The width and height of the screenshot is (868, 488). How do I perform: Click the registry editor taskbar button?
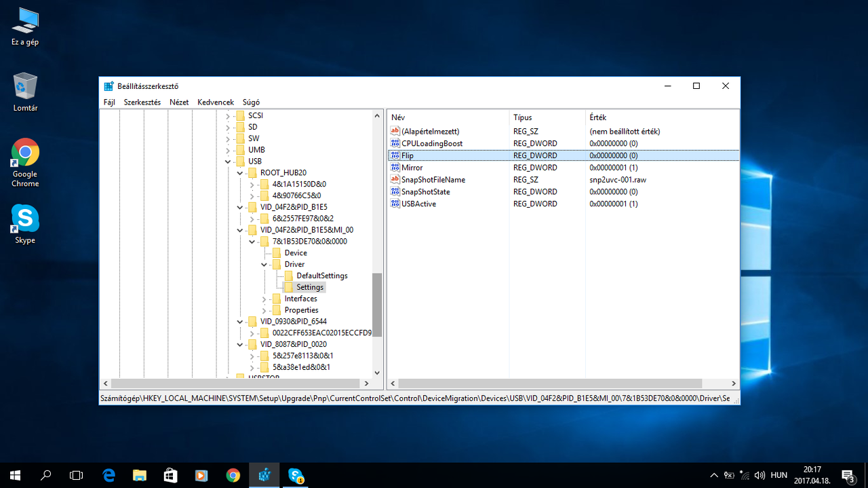[264, 475]
